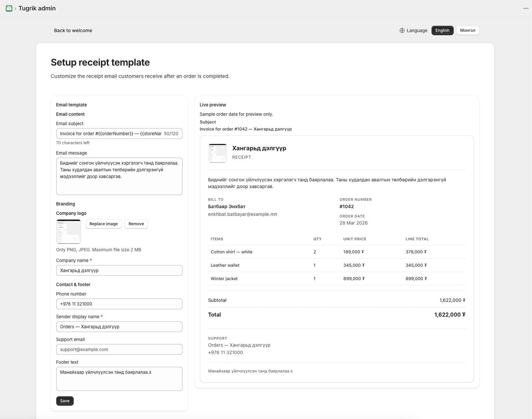
Task: Click Subtotal amount '1,622,000 ₮'
Action: tap(452, 300)
